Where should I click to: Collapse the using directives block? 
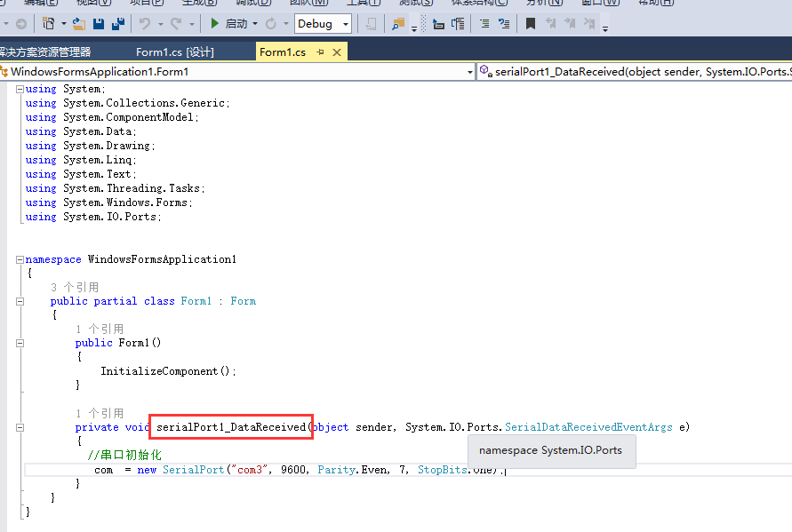coord(20,89)
